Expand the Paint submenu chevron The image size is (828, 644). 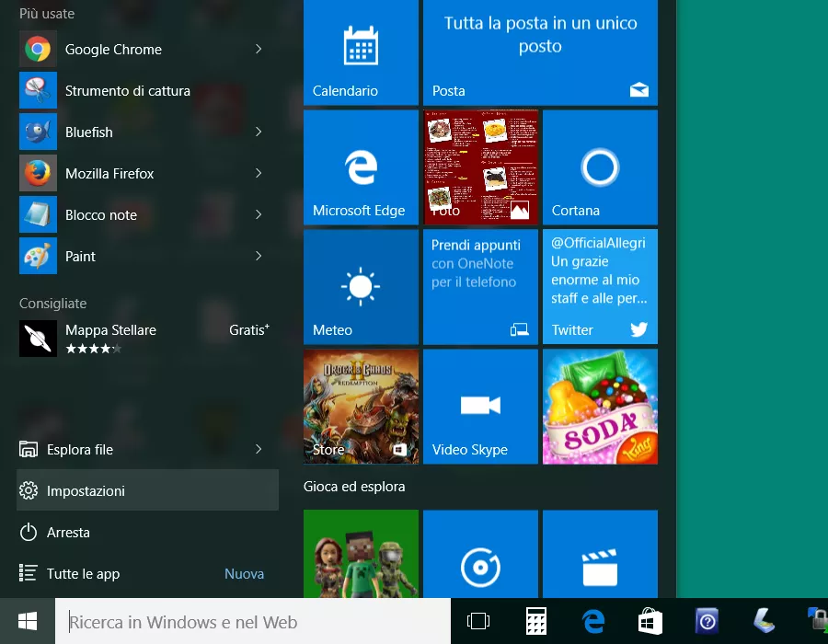tap(259, 256)
